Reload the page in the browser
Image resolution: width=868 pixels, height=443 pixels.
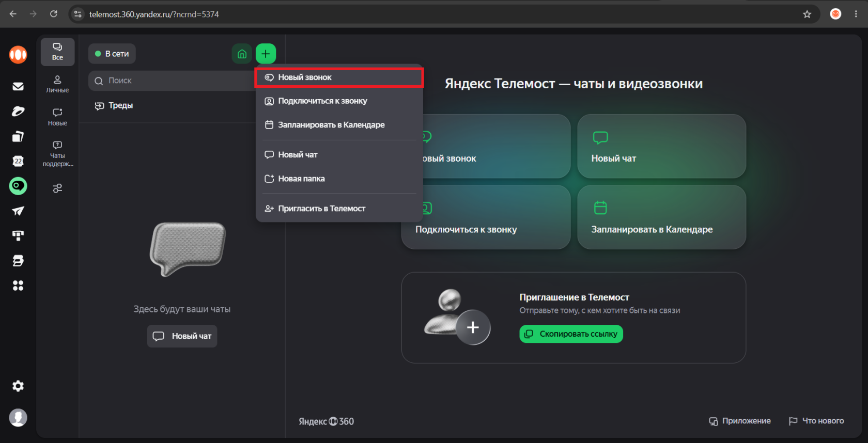point(54,14)
